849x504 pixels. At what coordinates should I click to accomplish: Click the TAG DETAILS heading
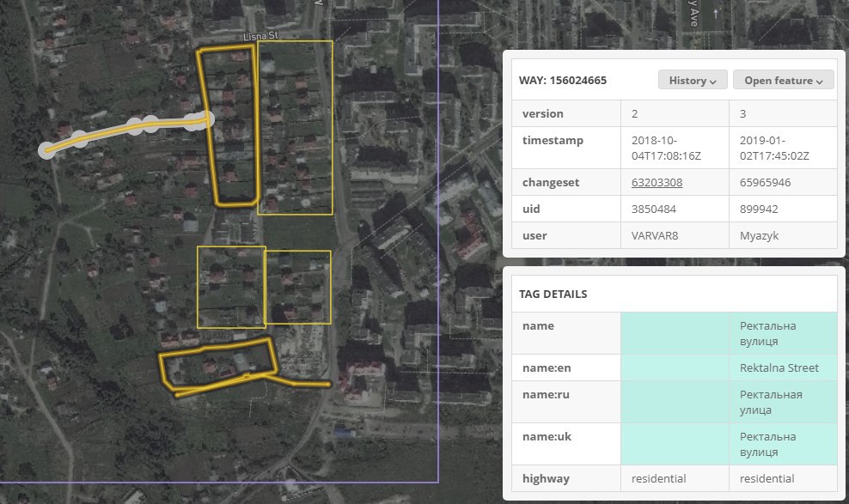point(553,294)
